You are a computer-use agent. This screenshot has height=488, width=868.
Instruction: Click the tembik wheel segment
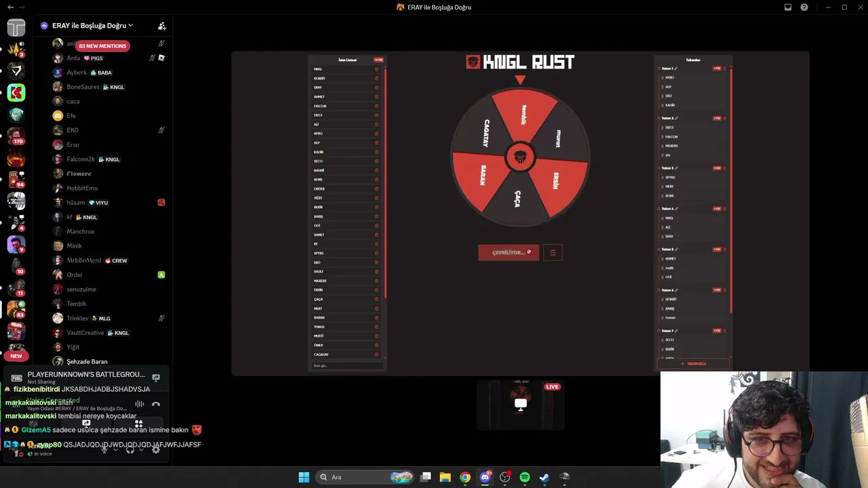point(524,114)
